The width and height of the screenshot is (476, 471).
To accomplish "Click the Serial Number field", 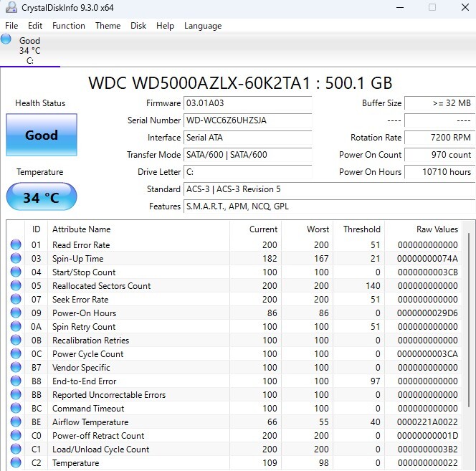I will (x=247, y=120).
